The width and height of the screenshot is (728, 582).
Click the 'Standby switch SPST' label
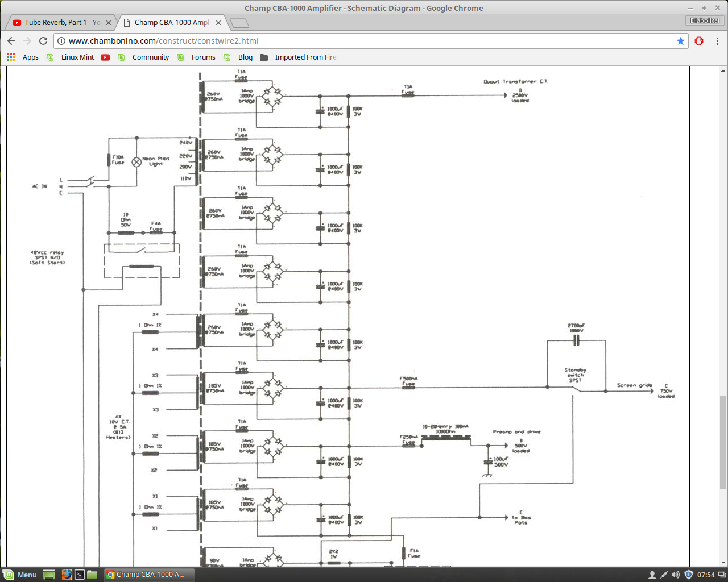pos(576,375)
